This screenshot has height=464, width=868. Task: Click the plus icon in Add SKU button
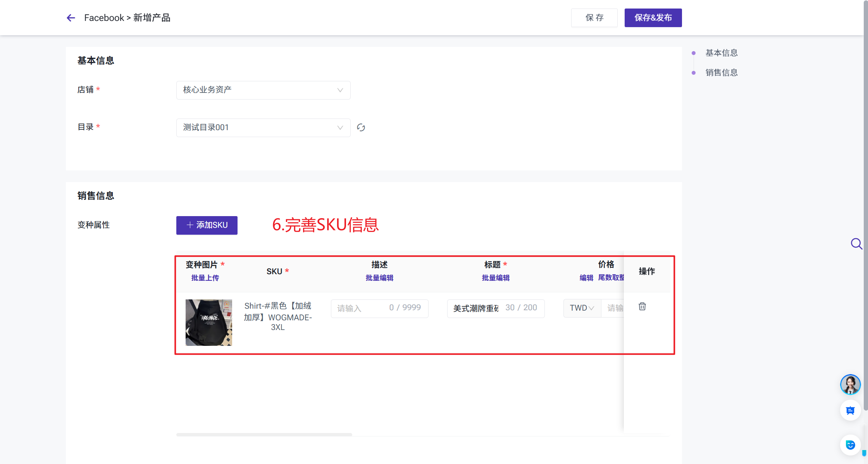[190, 225]
